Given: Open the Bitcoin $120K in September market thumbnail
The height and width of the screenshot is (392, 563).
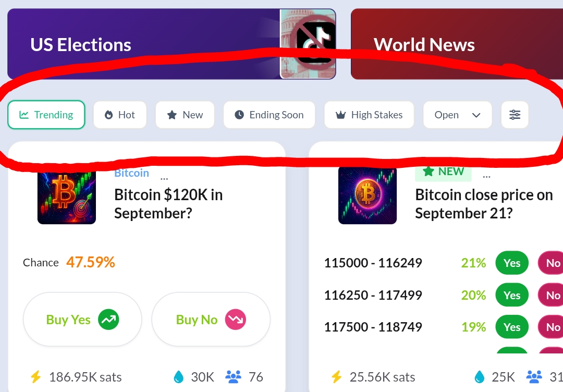Looking at the screenshot, I should tap(67, 197).
